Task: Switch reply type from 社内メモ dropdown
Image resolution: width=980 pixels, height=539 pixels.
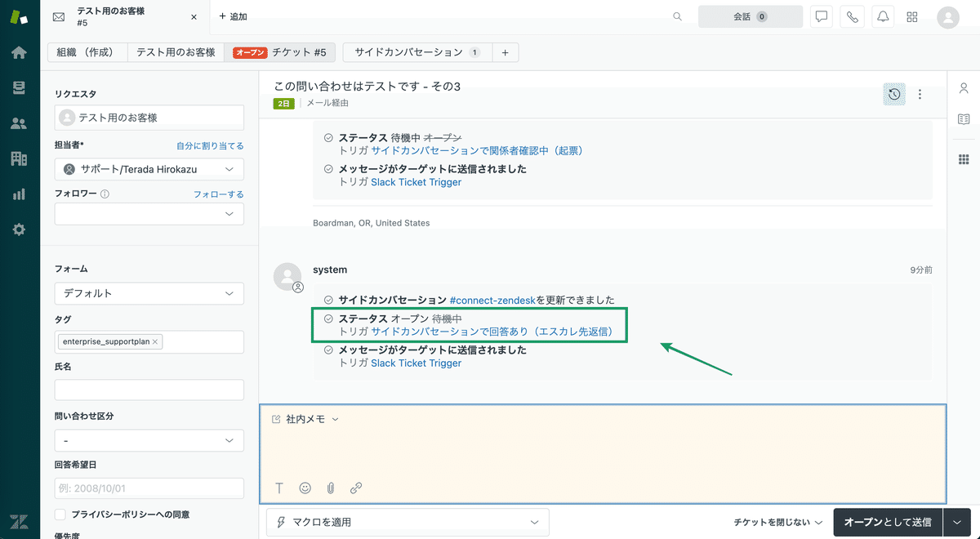Action: point(305,419)
